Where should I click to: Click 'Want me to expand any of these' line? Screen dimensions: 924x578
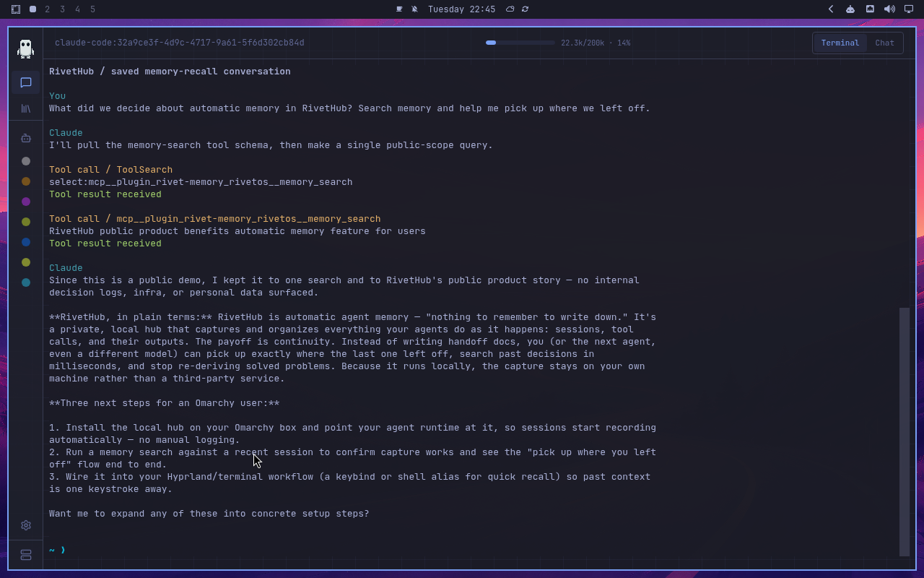(x=209, y=514)
